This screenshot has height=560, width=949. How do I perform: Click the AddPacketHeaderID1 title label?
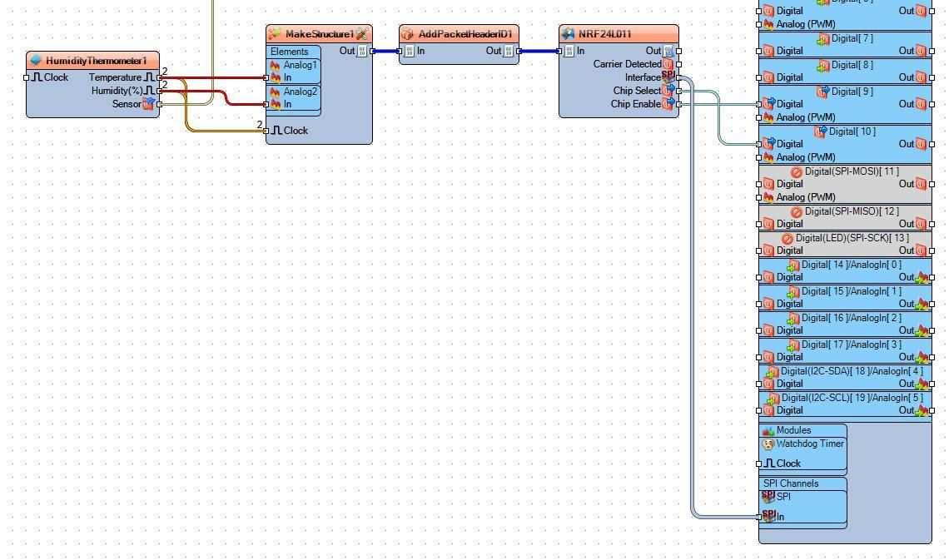pyautogui.click(x=465, y=34)
